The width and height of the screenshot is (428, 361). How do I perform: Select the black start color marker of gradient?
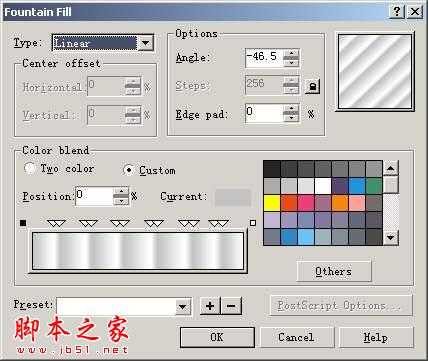tap(23, 223)
